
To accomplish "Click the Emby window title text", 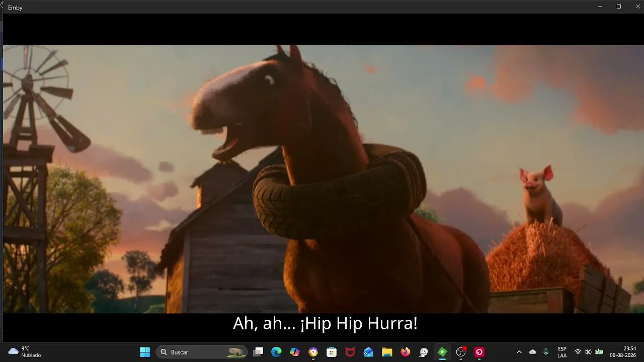I will 15,8.
